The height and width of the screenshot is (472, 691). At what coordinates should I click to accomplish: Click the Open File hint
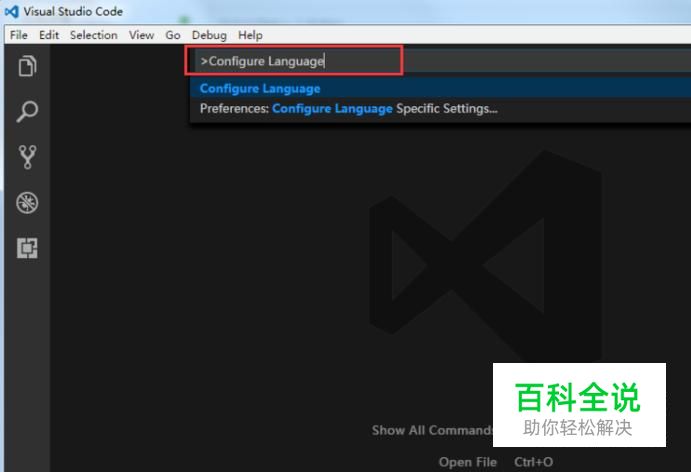click(468, 462)
